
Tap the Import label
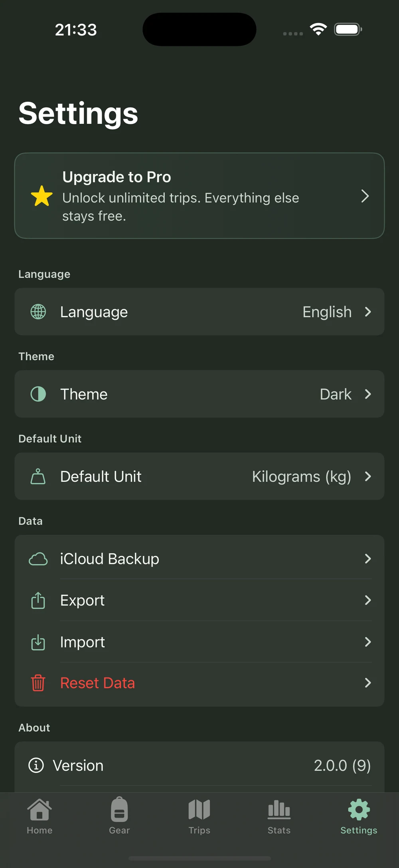(x=82, y=642)
